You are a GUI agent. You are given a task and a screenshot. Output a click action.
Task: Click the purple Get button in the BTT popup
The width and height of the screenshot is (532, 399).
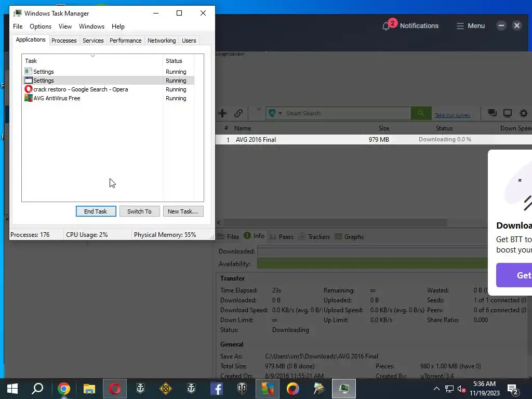pos(514,275)
